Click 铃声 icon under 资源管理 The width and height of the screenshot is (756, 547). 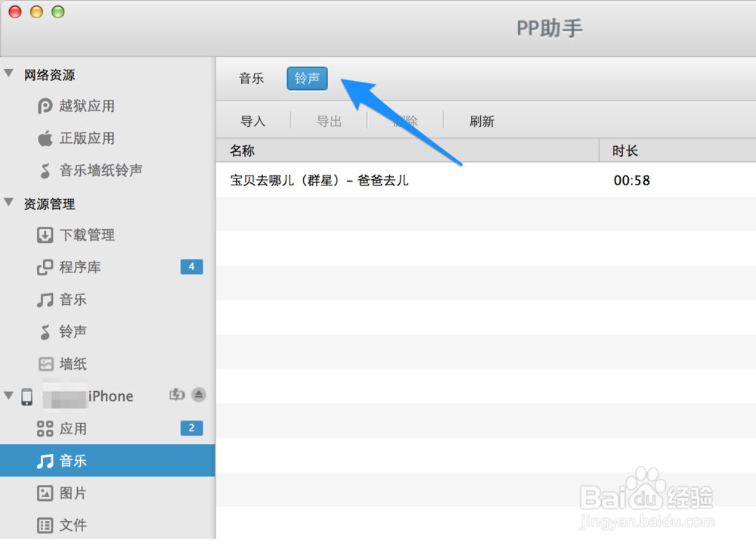[x=45, y=332]
